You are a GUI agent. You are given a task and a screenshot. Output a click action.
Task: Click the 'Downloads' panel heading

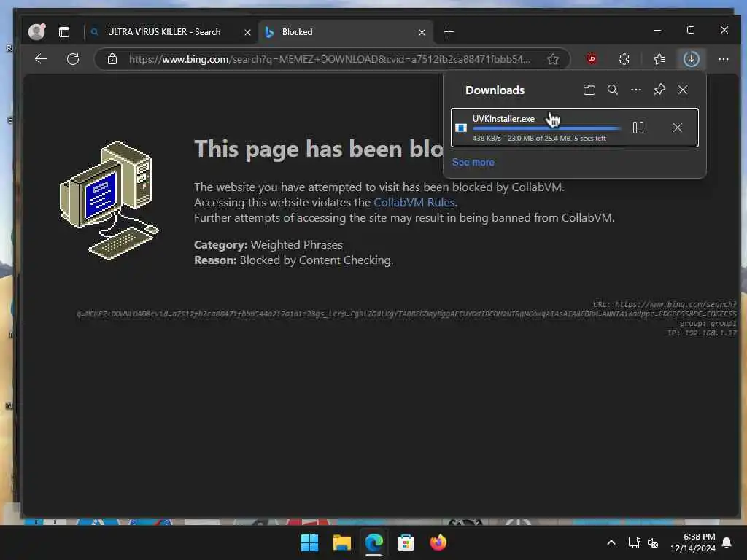[495, 90]
